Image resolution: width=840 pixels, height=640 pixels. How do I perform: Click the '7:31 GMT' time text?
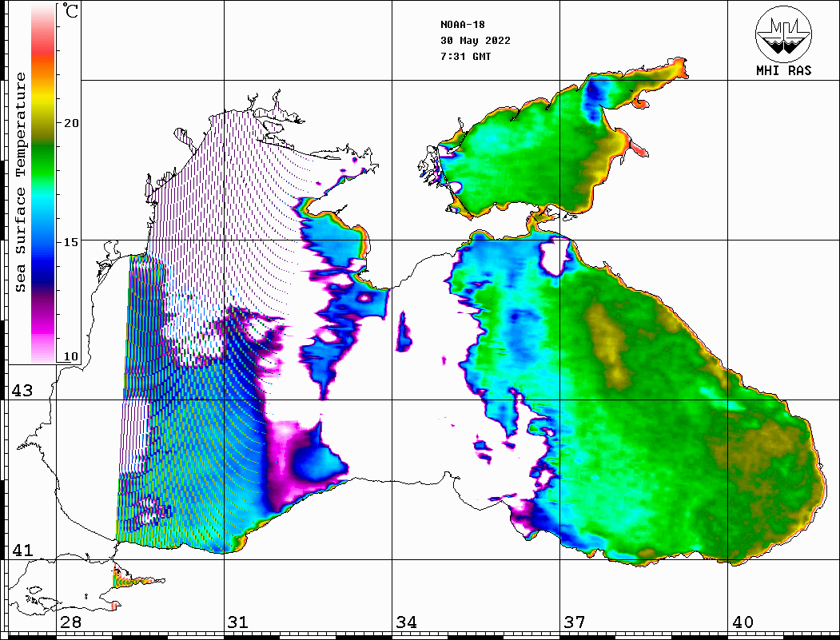pyautogui.click(x=466, y=57)
